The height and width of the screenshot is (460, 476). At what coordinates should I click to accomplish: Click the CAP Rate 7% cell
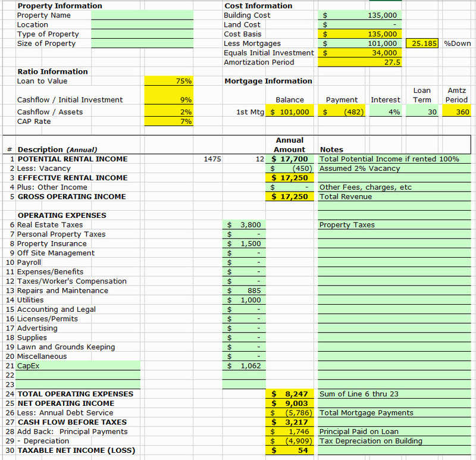pyautogui.click(x=169, y=121)
